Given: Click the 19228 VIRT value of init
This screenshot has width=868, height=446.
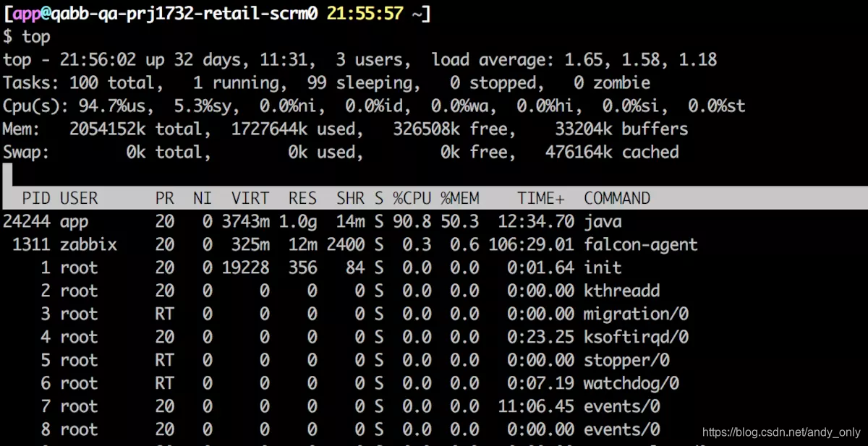Looking at the screenshot, I should click(245, 267).
